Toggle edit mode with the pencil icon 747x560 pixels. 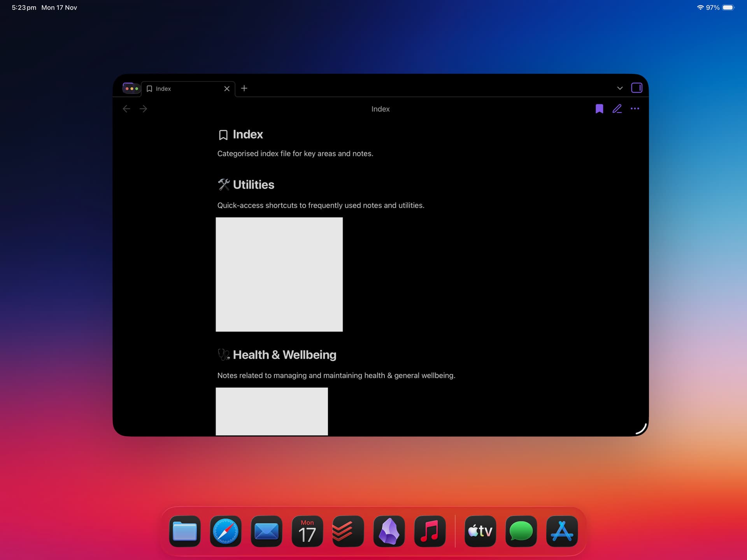pyautogui.click(x=617, y=109)
